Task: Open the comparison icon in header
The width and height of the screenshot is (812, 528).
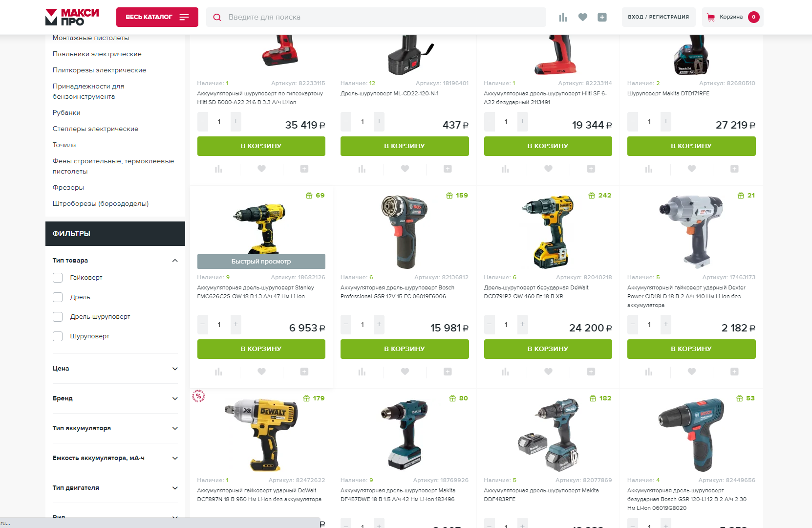Action: pos(563,17)
